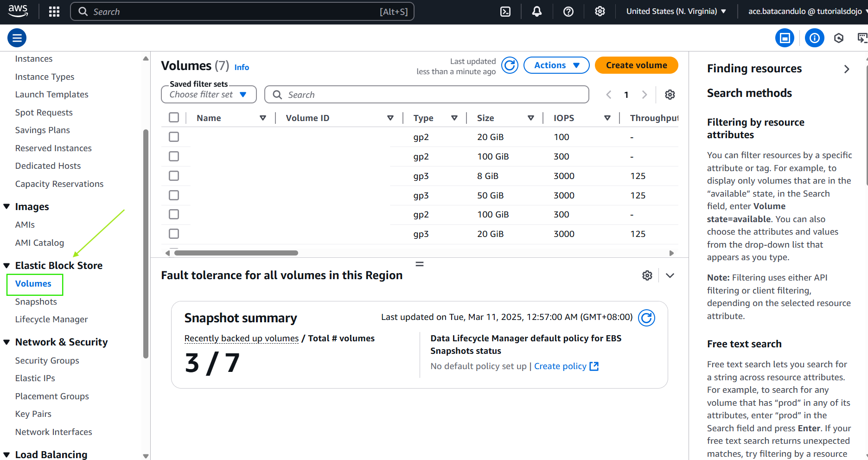Screen dimensions: 868x460
Task: Sort by the Size column arrow
Action: coord(531,118)
